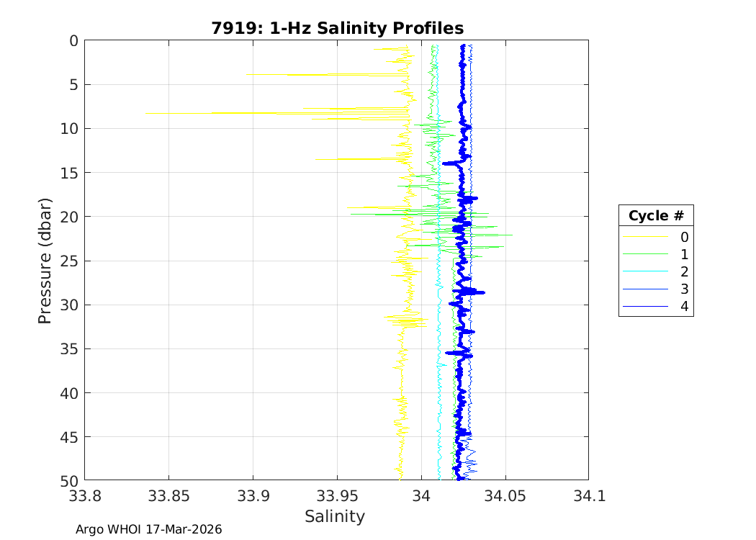The image size is (756, 540).
Task: Click the 33.8 tick label on the salinity axis
Action: [84, 496]
